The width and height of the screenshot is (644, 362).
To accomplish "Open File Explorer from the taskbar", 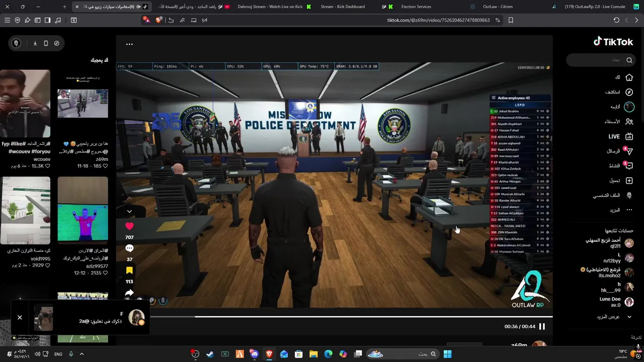I will click(x=313, y=354).
